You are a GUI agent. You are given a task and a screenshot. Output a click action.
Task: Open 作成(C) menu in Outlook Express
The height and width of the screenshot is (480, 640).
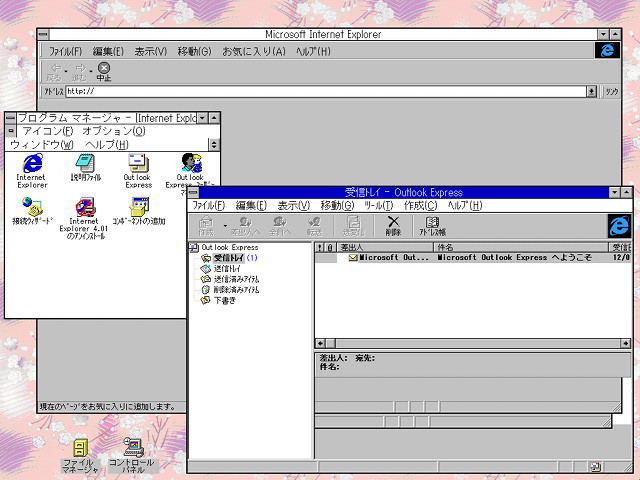click(x=420, y=205)
